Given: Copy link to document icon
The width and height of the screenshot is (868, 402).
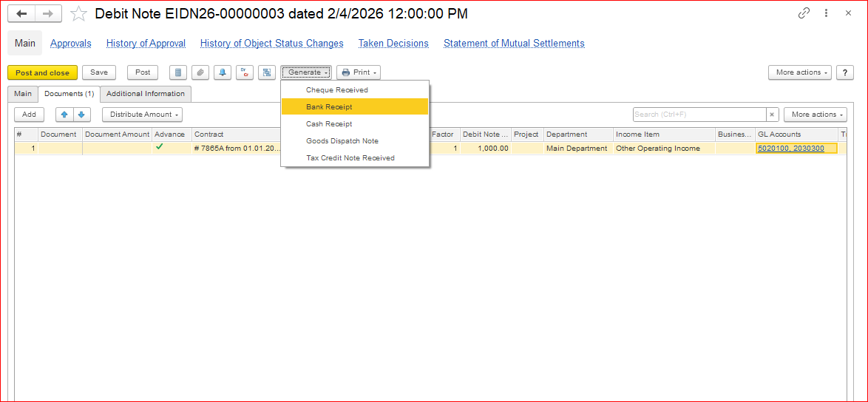Looking at the screenshot, I should pos(804,13).
